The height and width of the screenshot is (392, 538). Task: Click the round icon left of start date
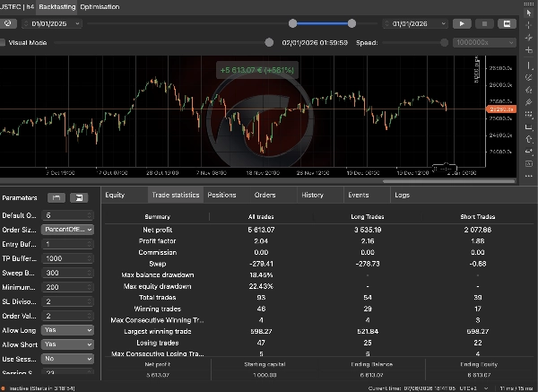click(8, 23)
